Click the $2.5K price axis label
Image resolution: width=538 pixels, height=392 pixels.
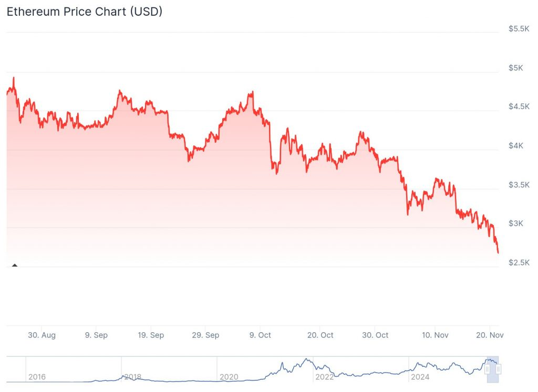coord(519,262)
